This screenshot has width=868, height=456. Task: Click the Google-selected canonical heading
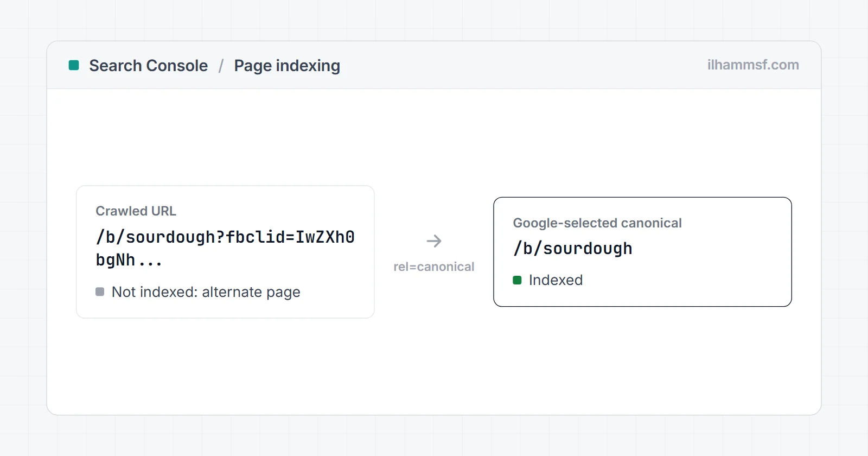coord(597,223)
